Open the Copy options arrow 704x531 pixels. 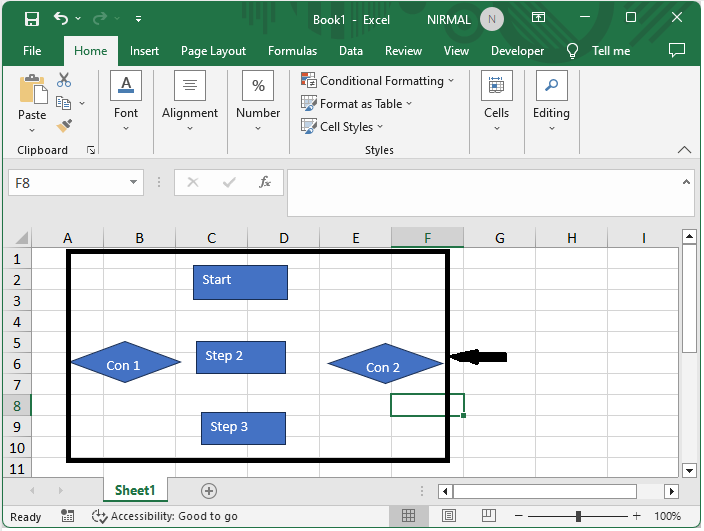(x=82, y=103)
